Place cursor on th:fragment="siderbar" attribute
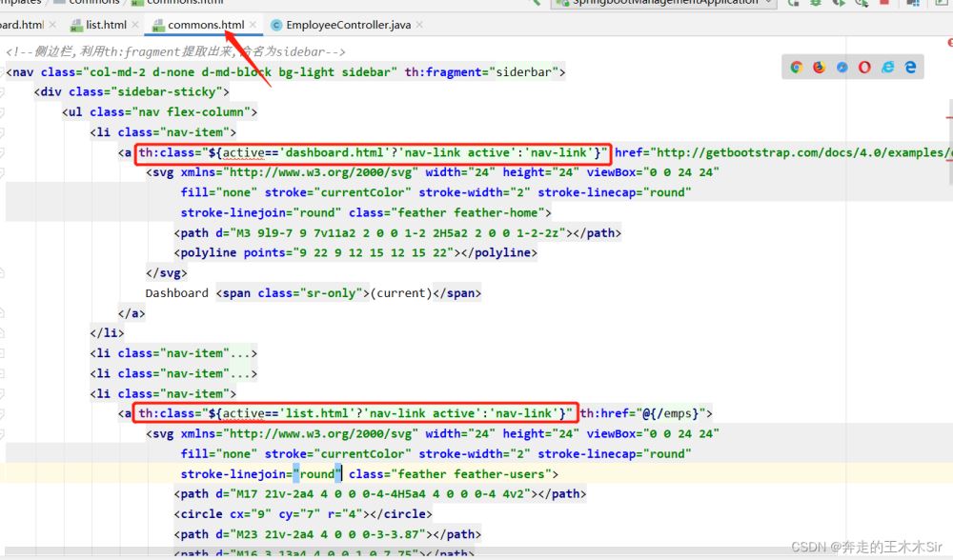Screen dimensions: 953x560 pos(485,72)
